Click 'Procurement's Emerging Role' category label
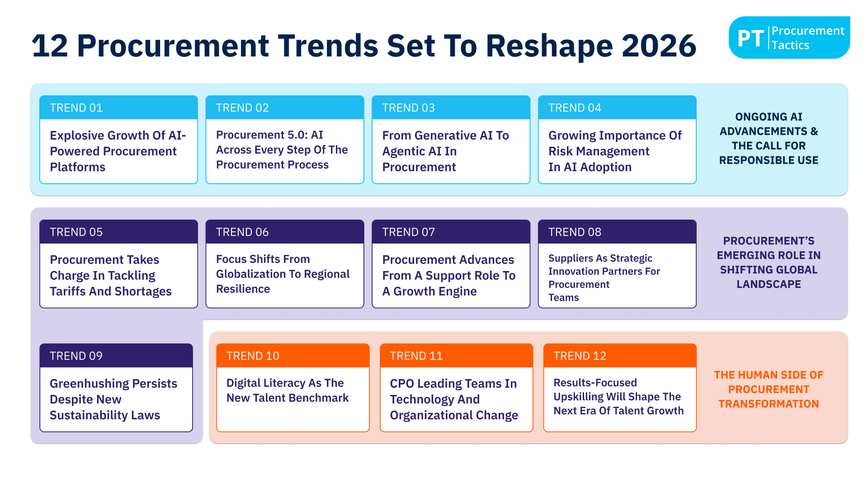This screenshot has width=868, height=488. tap(769, 263)
